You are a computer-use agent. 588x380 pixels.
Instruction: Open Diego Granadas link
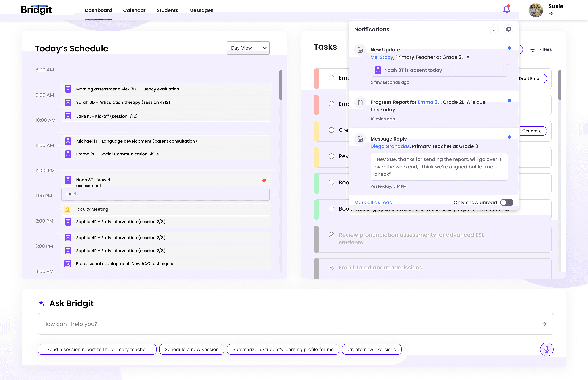[x=390, y=146]
